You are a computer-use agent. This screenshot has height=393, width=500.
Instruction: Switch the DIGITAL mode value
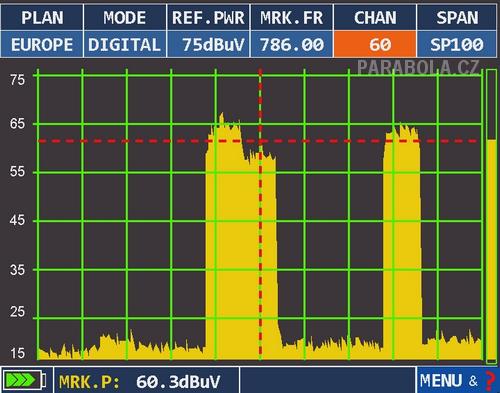[125, 44]
